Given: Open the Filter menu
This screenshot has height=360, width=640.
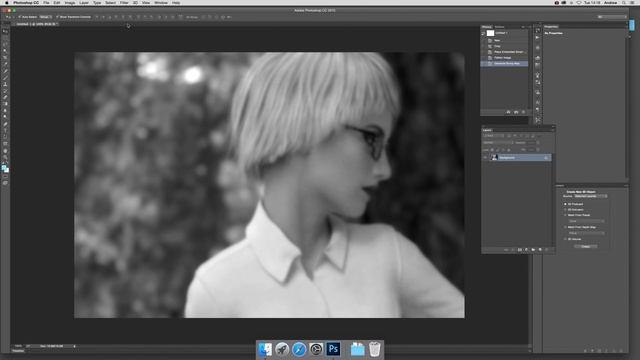Looking at the screenshot, I should [124, 2].
